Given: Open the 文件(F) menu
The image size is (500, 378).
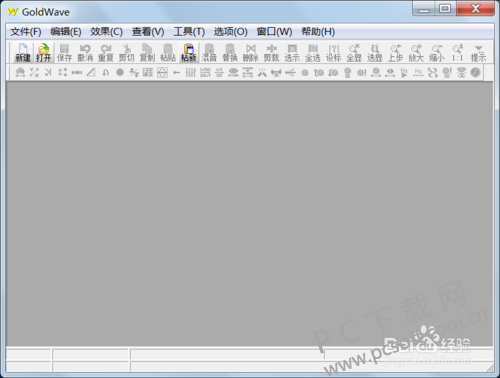Looking at the screenshot, I should pyautogui.click(x=26, y=32).
